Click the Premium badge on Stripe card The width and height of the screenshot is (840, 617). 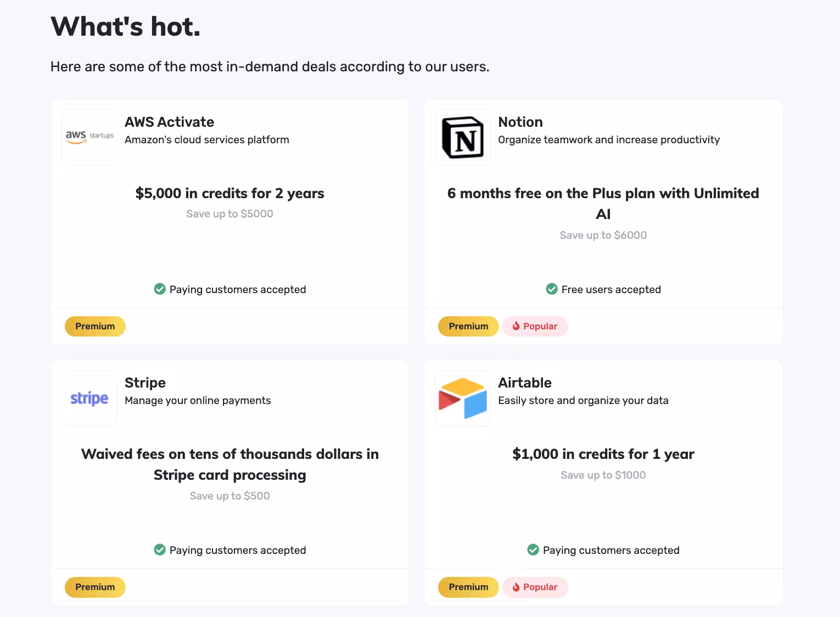tap(95, 587)
